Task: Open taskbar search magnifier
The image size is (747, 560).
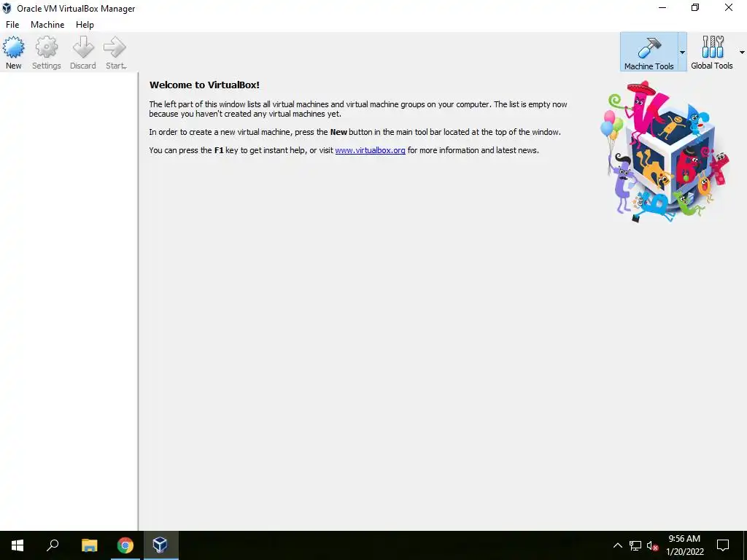Action: coord(53,545)
